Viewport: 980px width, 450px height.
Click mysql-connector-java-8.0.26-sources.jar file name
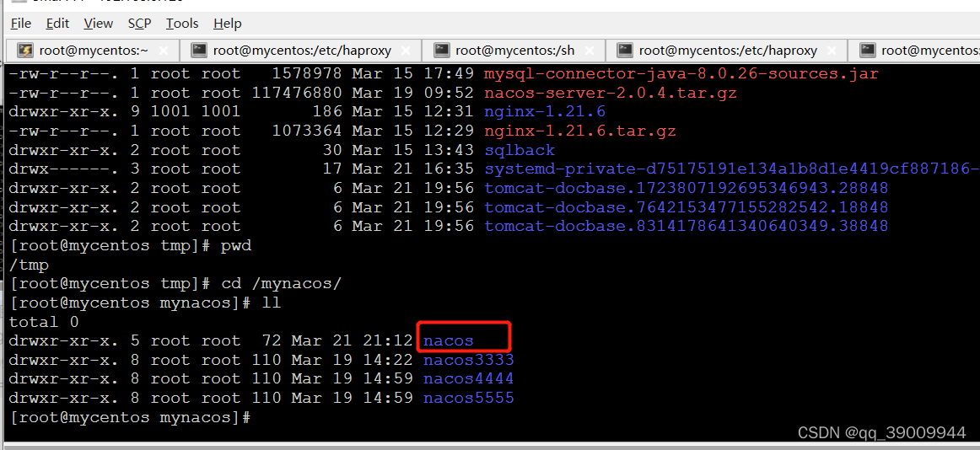tap(681, 73)
